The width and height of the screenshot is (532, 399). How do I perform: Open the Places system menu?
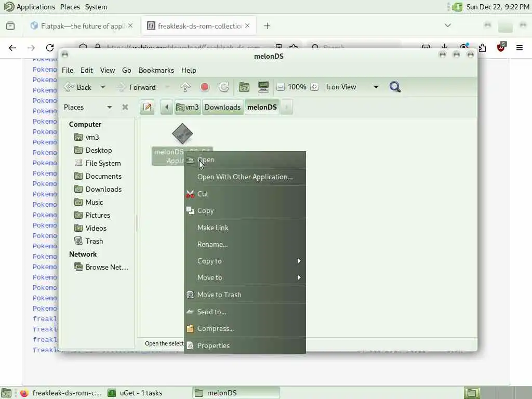click(70, 7)
